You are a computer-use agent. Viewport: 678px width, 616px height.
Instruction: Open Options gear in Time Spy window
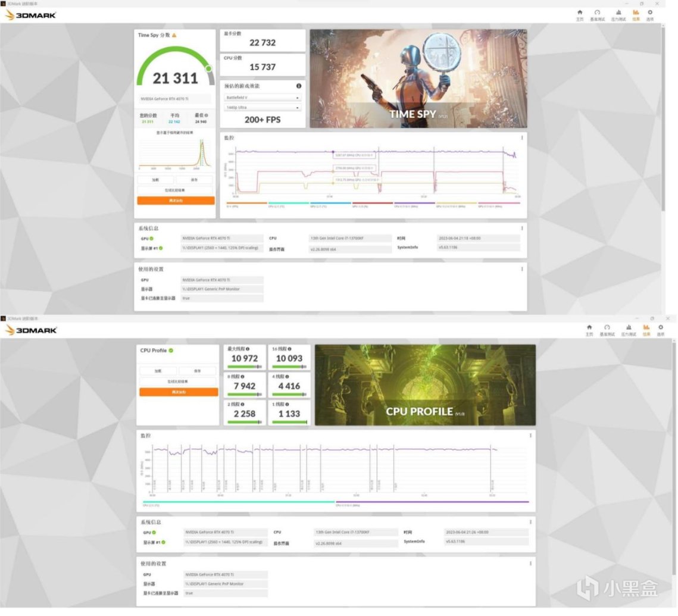[650, 13]
